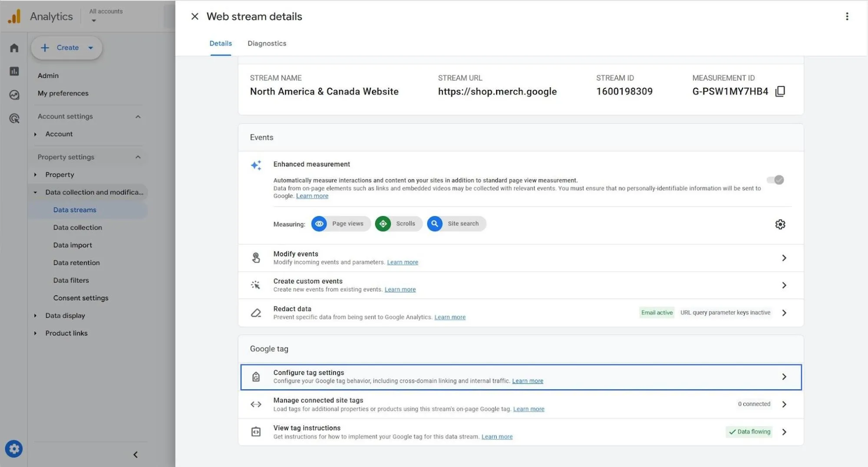Click the Manage connected site tags code icon
868x467 pixels.
(x=256, y=404)
